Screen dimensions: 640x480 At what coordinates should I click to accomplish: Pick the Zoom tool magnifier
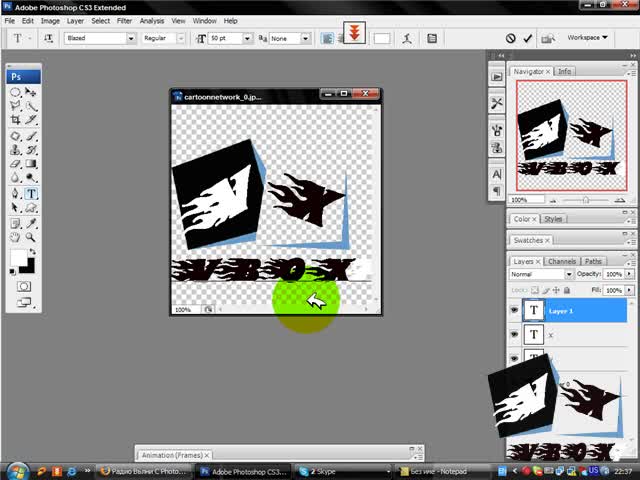point(30,237)
